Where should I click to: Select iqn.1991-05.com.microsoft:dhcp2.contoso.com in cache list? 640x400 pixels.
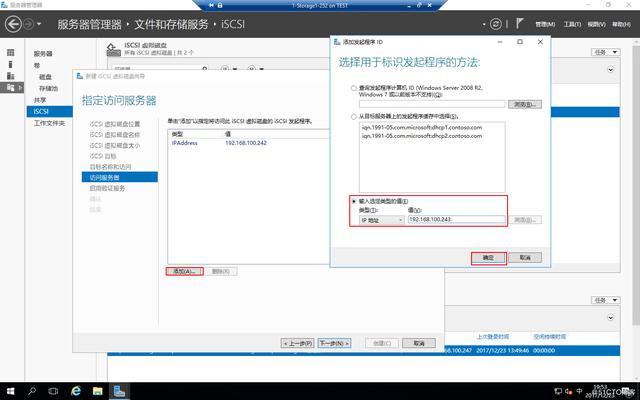422,136
